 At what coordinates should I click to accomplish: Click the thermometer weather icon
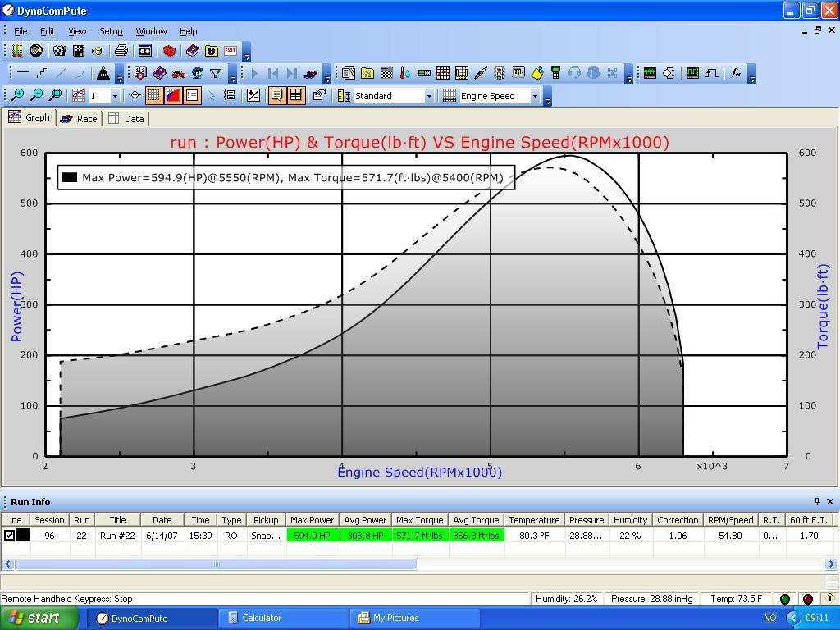(404, 73)
